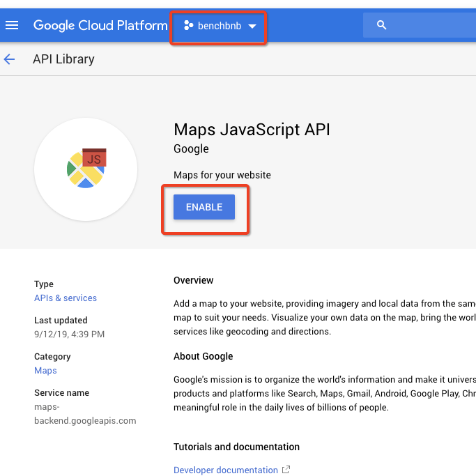This screenshot has height=476, width=476.
Task: Click the Google Cloud Platform logo text
Action: click(x=100, y=26)
